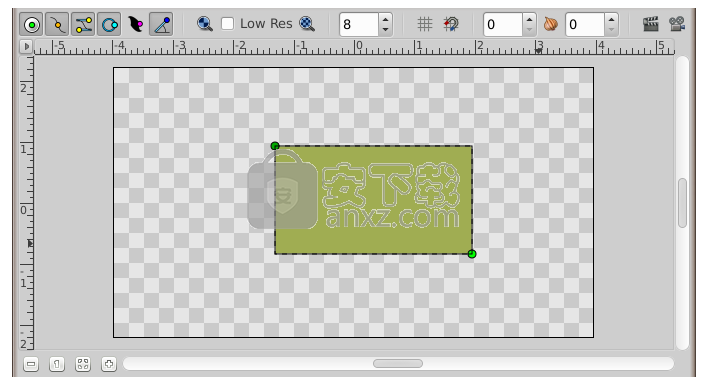Image resolution: width=710 pixels, height=381 pixels.
Task: Toggle tangent handles display
Action: coord(83,24)
